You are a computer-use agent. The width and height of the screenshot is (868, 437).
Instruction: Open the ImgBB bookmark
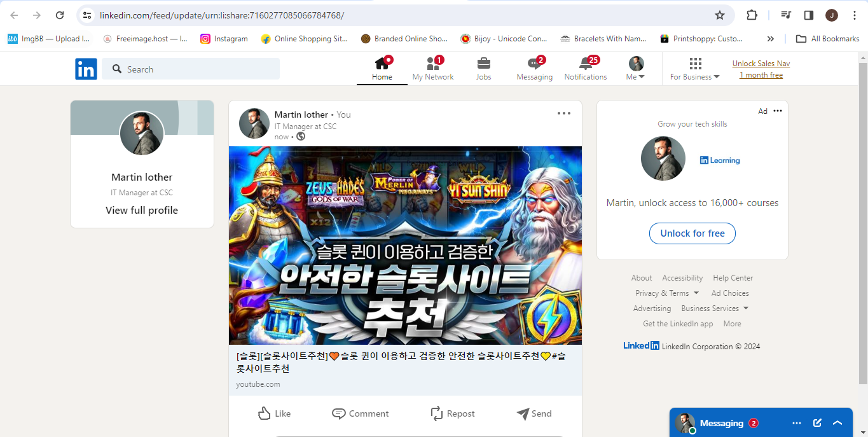[48, 39]
